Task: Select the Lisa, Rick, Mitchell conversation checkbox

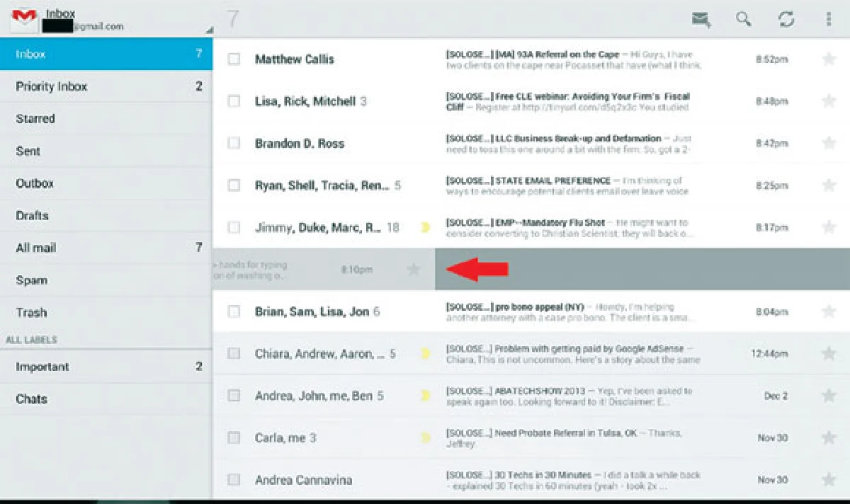Action: (234, 101)
